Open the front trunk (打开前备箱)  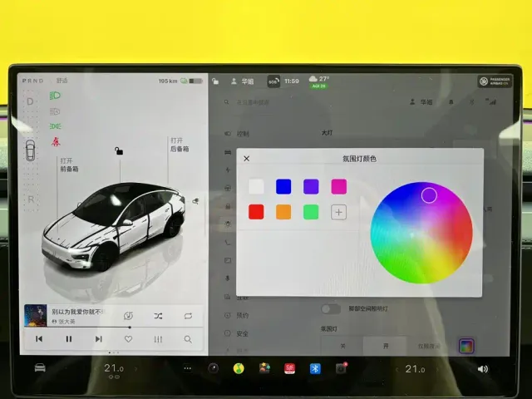[x=69, y=165]
